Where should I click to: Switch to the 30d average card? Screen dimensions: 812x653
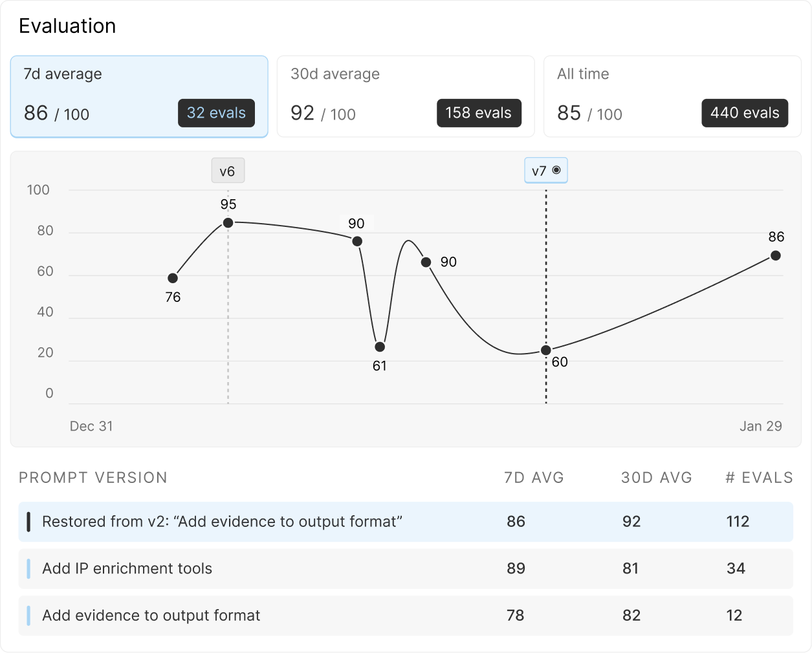(406, 96)
